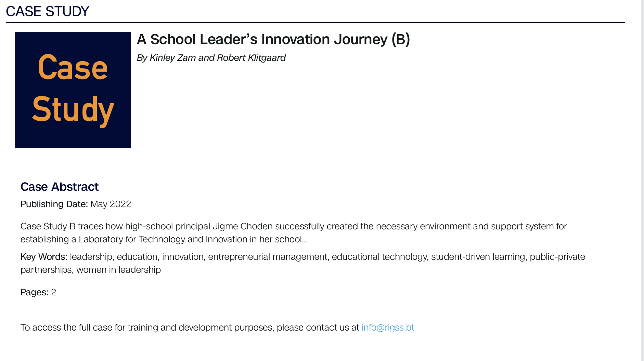The width and height of the screenshot is (644, 361).
Task: Click the 'Case Abstract' section heading
Action: (60, 187)
